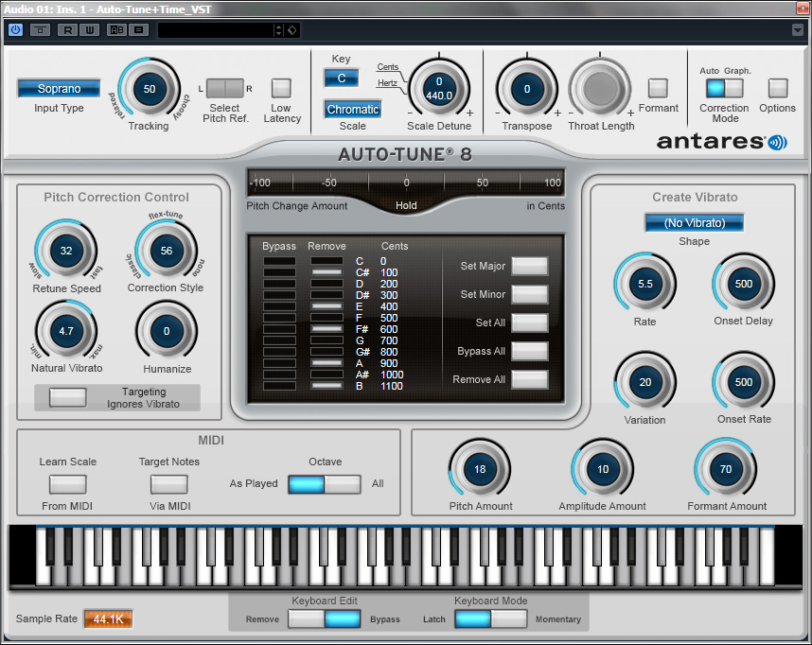The image size is (812, 645).
Task: Click the Variation knob
Action: (644, 382)
